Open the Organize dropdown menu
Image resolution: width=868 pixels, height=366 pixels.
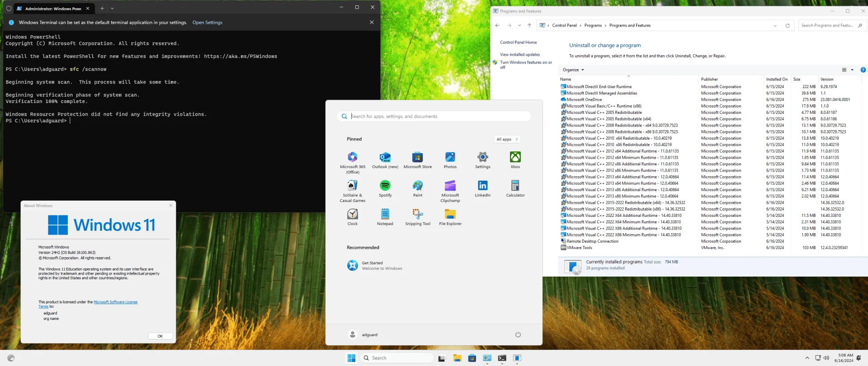573,70
